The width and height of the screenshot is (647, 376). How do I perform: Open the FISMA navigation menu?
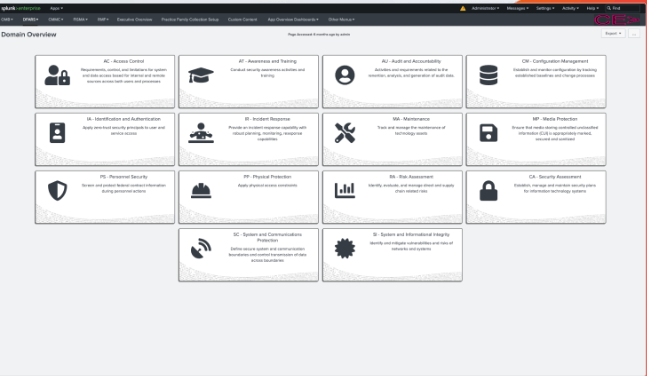80,19
